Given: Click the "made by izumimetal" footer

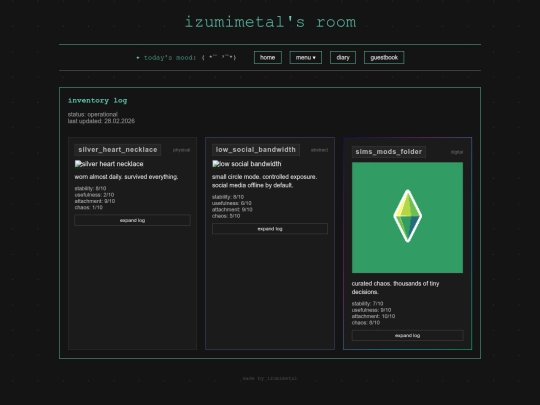Looking at the screenshot, I should tap(270, 378).
